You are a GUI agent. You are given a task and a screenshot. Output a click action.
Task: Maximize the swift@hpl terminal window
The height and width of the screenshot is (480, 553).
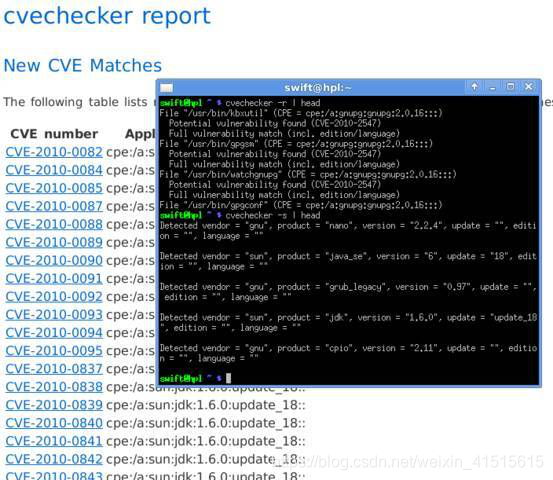tap(510, 87)
